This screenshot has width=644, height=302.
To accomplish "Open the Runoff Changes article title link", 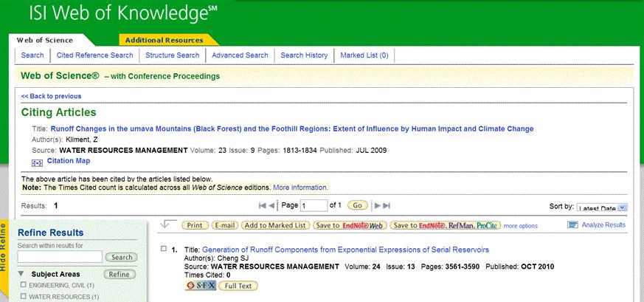I will 292,128.
